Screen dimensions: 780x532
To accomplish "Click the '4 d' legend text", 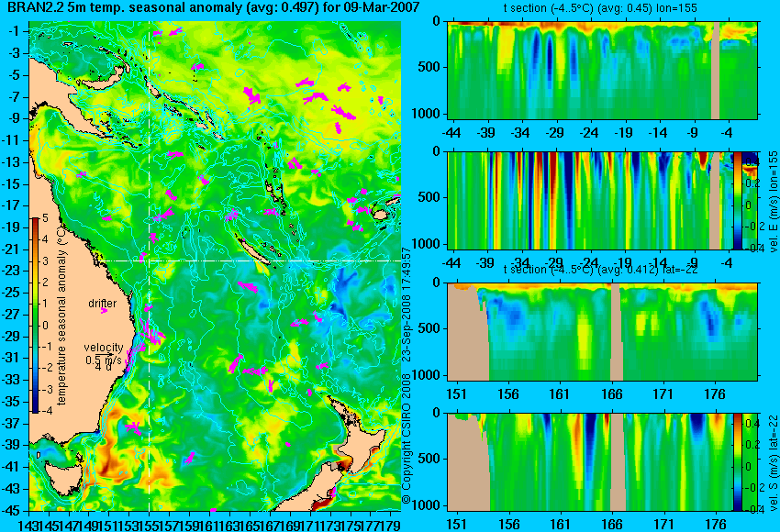I will tap(103, 367).
